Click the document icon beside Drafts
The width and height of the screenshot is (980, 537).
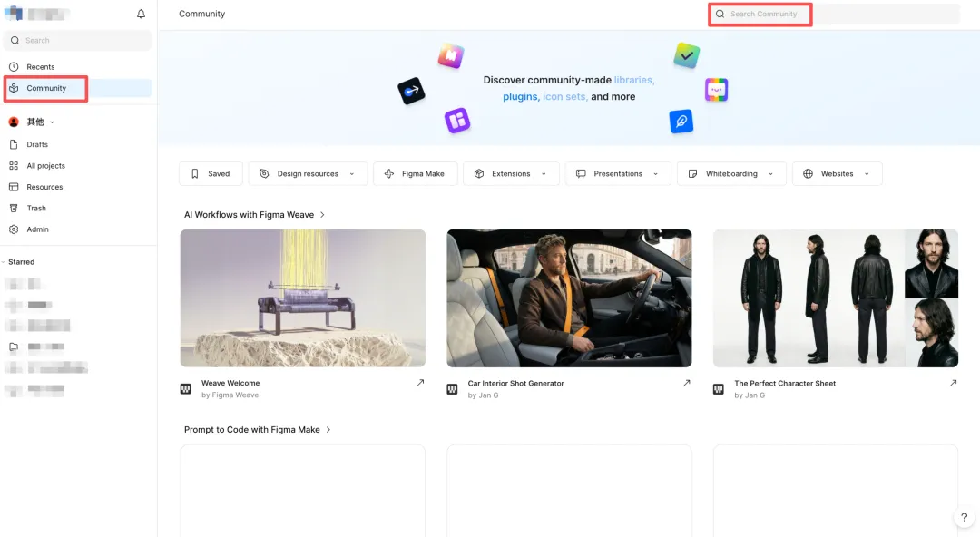click(x=14, y=144)
